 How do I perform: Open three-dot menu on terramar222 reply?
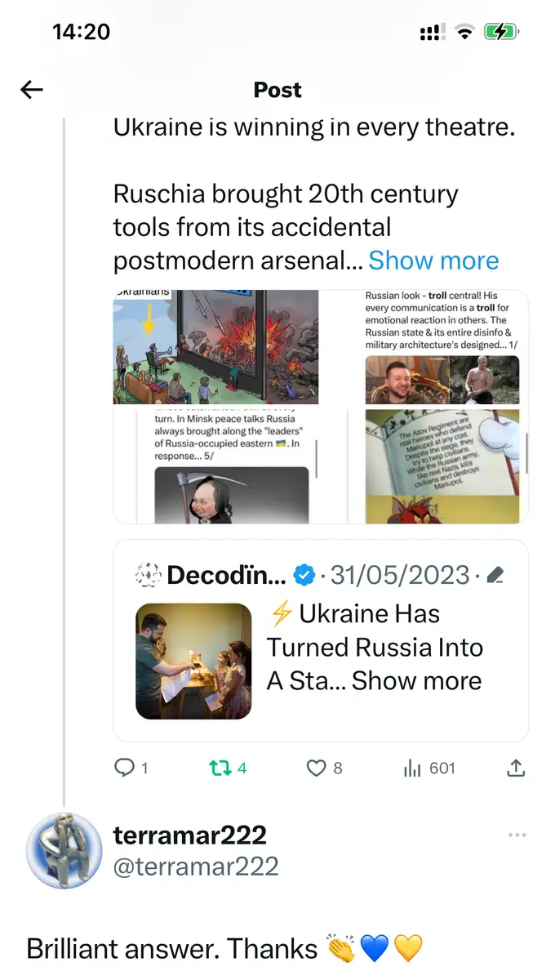517,835
